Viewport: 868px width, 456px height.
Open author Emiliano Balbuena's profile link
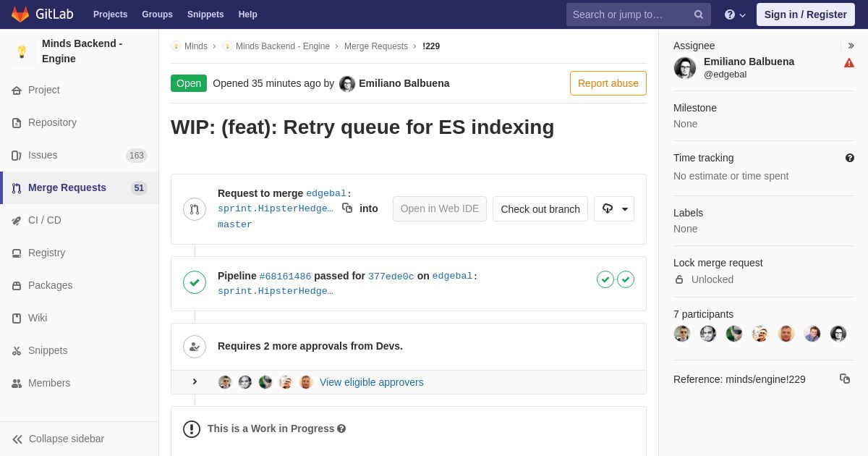pos(404,83)
